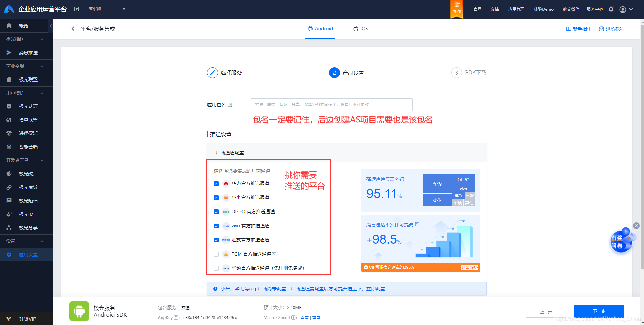Uncheck the 小米官方推送通道 checkbox
The image size is (644, 325).
216,198
